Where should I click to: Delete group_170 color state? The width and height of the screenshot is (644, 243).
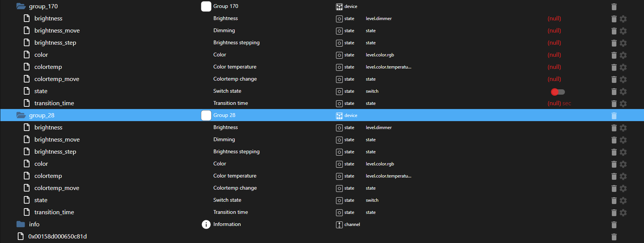pyautogui.click(x=614, y=55)
